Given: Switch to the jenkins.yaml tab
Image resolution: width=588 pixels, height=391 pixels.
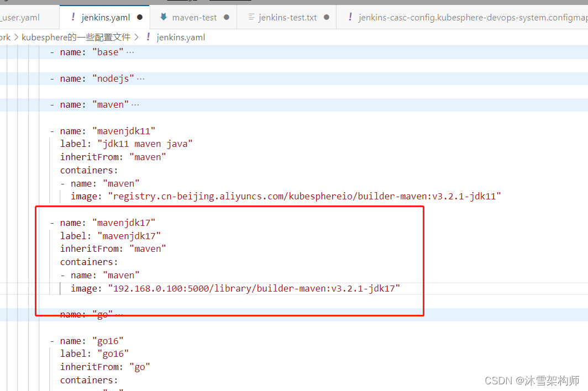Looking at the screenshot, I should pos(104,17).
